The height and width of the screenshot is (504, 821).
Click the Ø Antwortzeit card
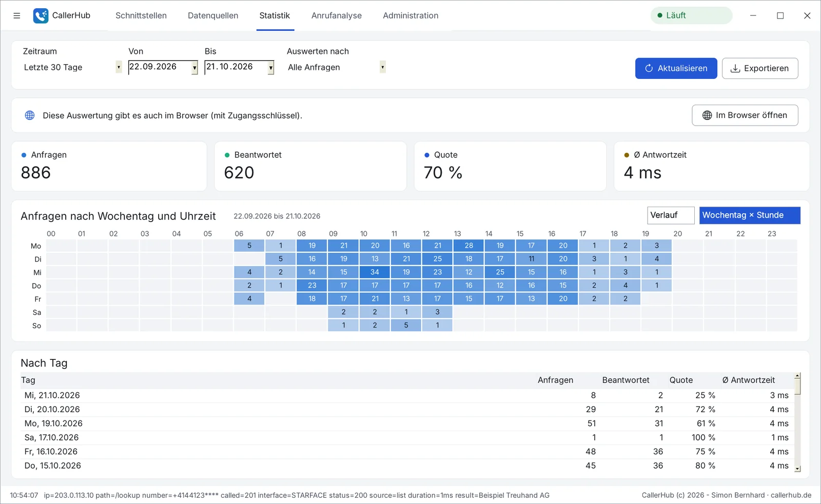(712, 166)
